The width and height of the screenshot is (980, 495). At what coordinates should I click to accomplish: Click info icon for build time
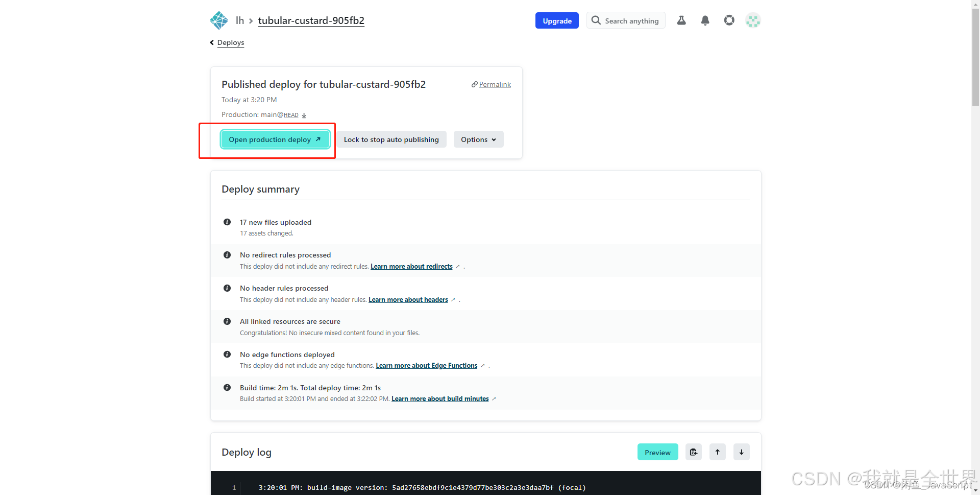(x=227, y=388)
